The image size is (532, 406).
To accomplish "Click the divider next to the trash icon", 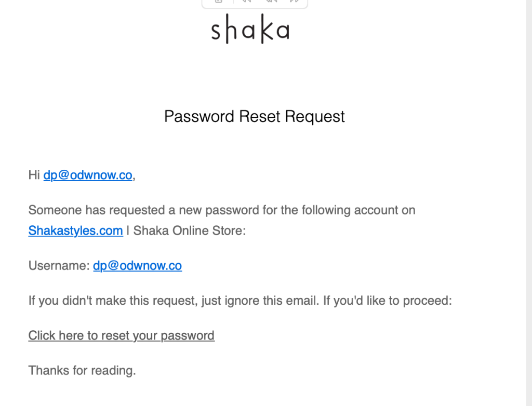I will [233, 2].
